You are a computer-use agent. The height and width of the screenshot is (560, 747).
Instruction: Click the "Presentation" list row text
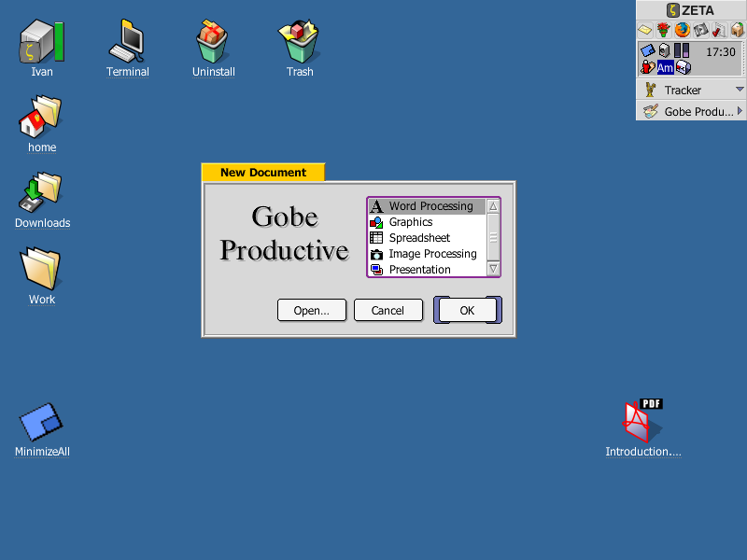[x=419, y=270]
